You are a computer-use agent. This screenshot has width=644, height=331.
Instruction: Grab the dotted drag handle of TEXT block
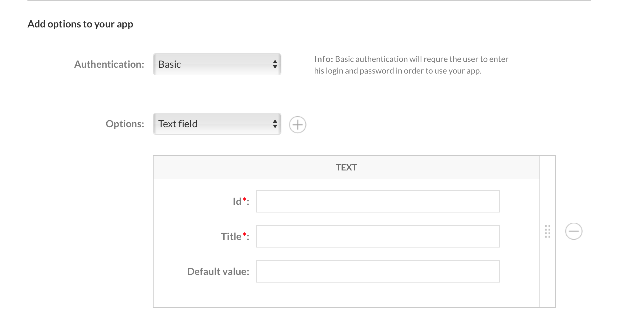pos(548,231)
